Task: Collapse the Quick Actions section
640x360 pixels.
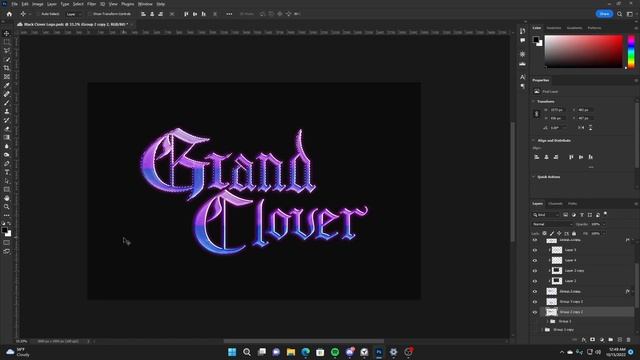Action: pos(533,177)
